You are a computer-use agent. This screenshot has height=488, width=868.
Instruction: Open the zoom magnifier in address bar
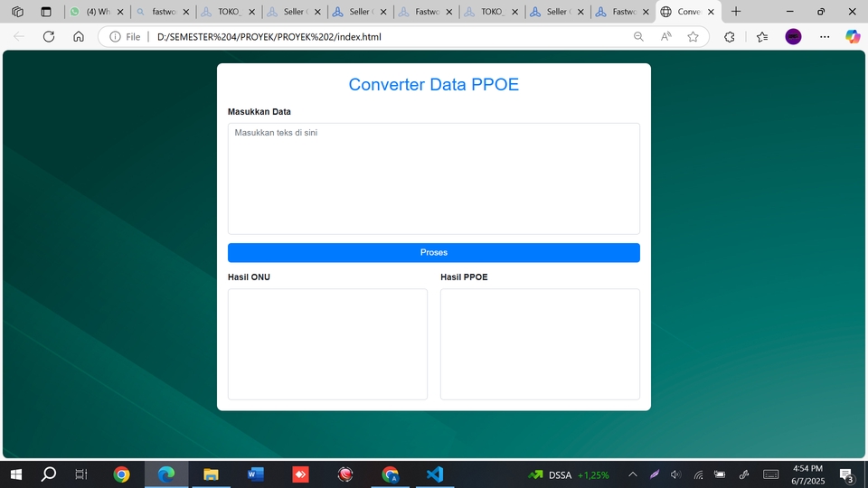[x=638, y=36]
